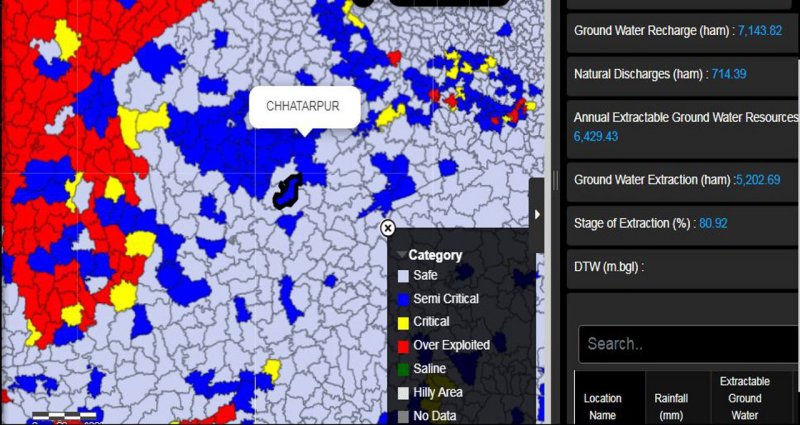Click the Safe legend label
The image size is (800, 425).
(x=426, y=276)
